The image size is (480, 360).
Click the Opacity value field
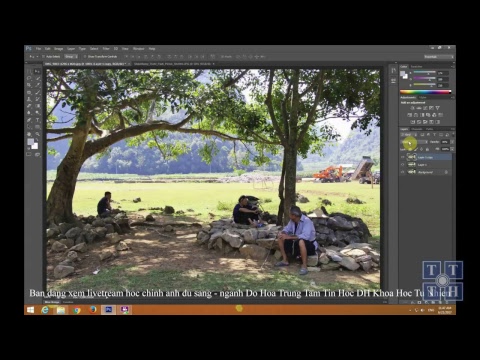[x=445, y=142]
